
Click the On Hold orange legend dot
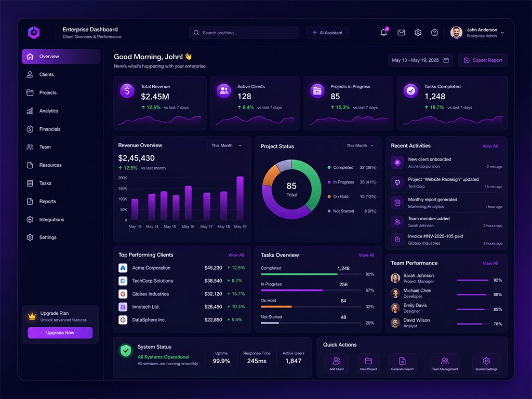click(x=329, y=197)
